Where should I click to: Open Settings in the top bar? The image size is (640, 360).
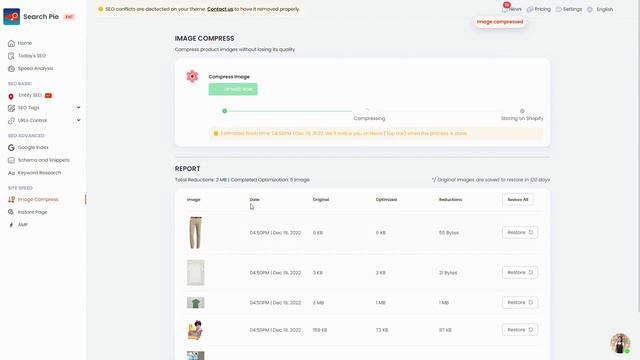tap(569, 9)
